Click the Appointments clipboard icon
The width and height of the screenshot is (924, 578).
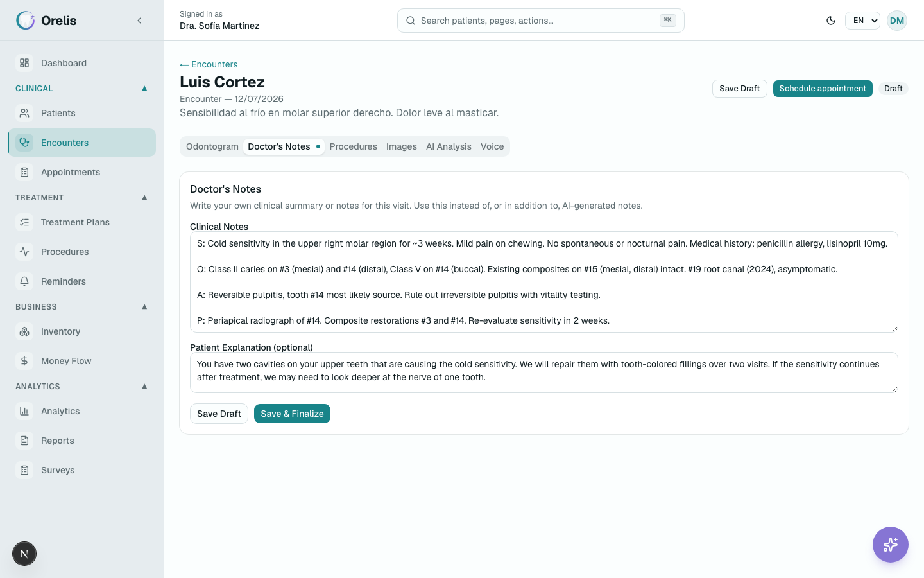point(24,172)
